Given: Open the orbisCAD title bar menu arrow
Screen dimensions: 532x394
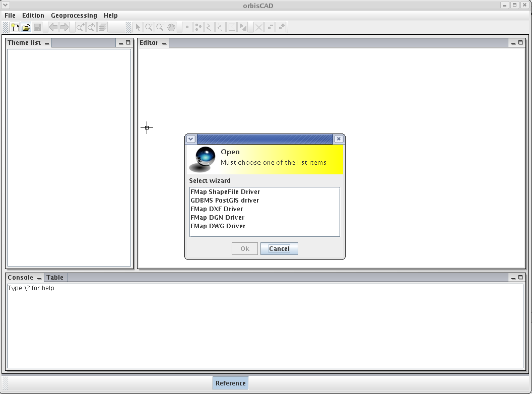Looking at the screenshot, I should (x=6, y=5).
